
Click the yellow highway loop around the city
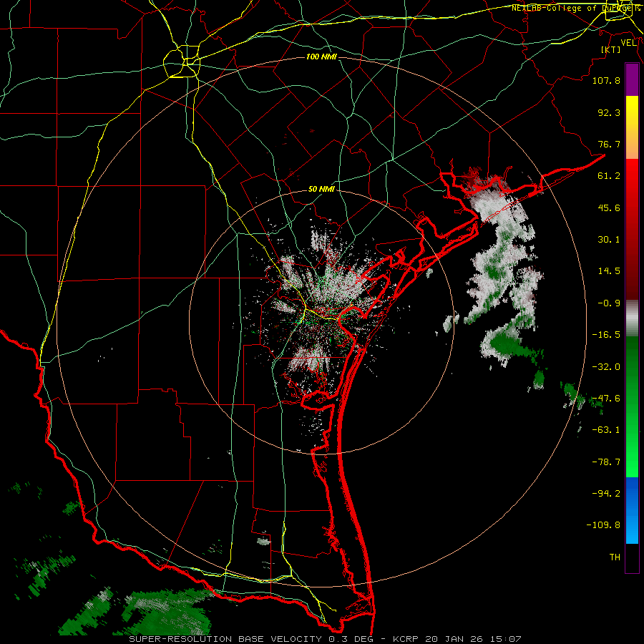(182, 62)
